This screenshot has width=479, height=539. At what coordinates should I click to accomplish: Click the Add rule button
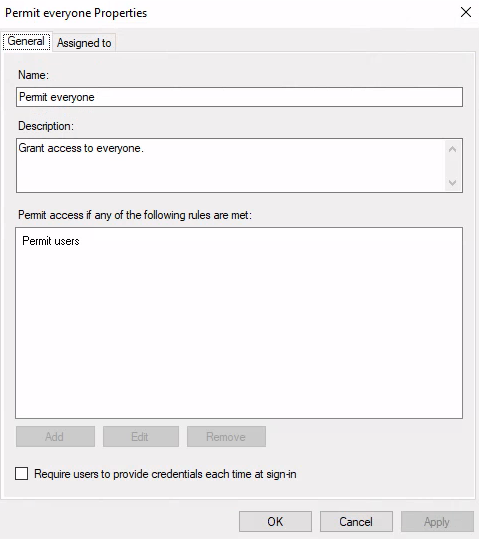pyautogui.click(x=55, y=437)
